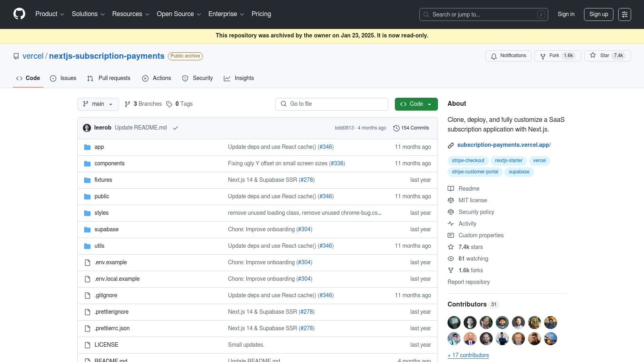
Task: Open the Open Source dropdown
Action: [x=179, y=14]
